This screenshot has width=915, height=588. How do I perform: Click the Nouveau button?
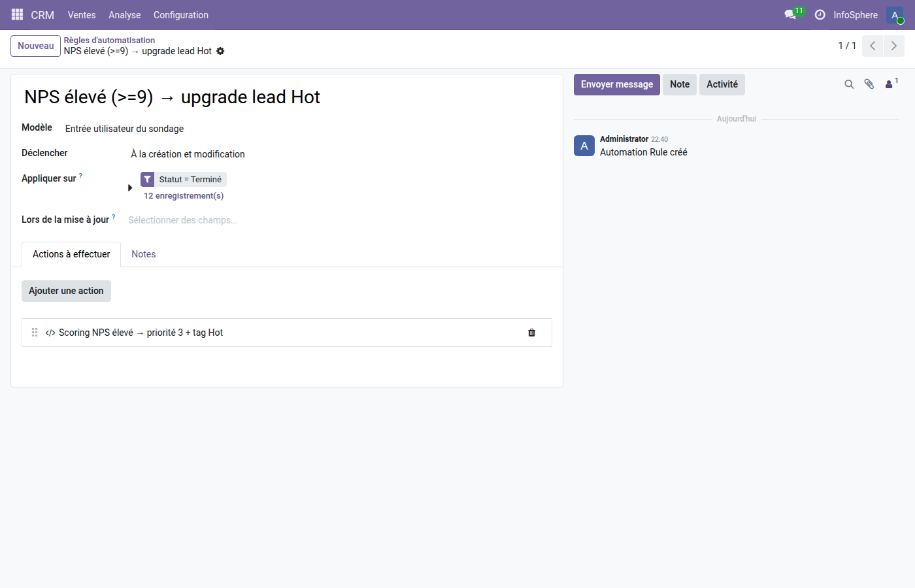35,46
